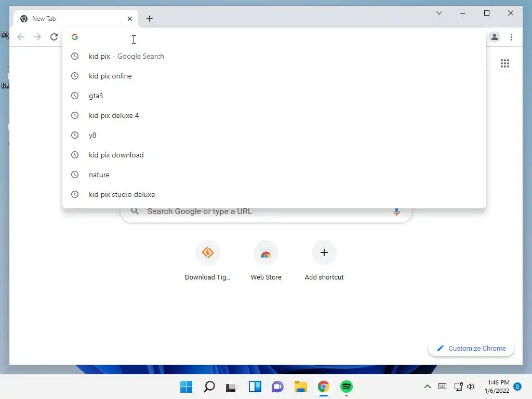Click the magnifier icon in the search box
The height and width of the screenshot is (399, 532).
coord(135,211)
